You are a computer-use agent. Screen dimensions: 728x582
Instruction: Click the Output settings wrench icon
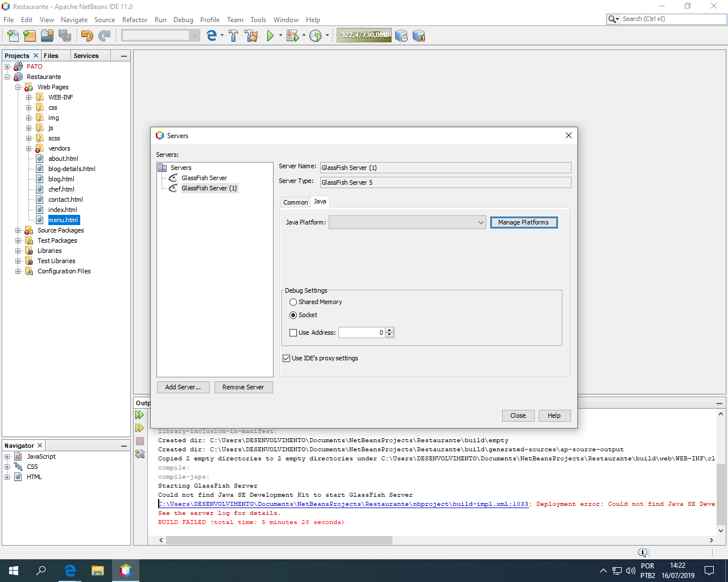pos(140,454)
